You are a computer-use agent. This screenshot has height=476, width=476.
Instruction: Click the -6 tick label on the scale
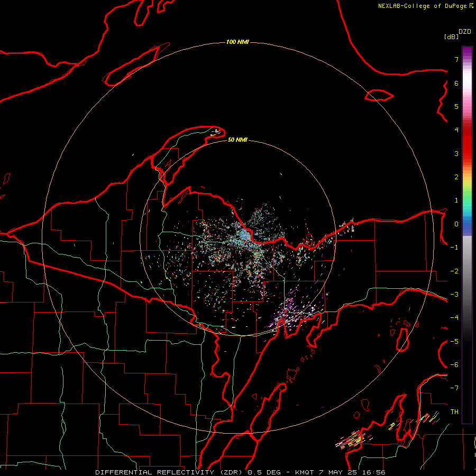point(454,365)
